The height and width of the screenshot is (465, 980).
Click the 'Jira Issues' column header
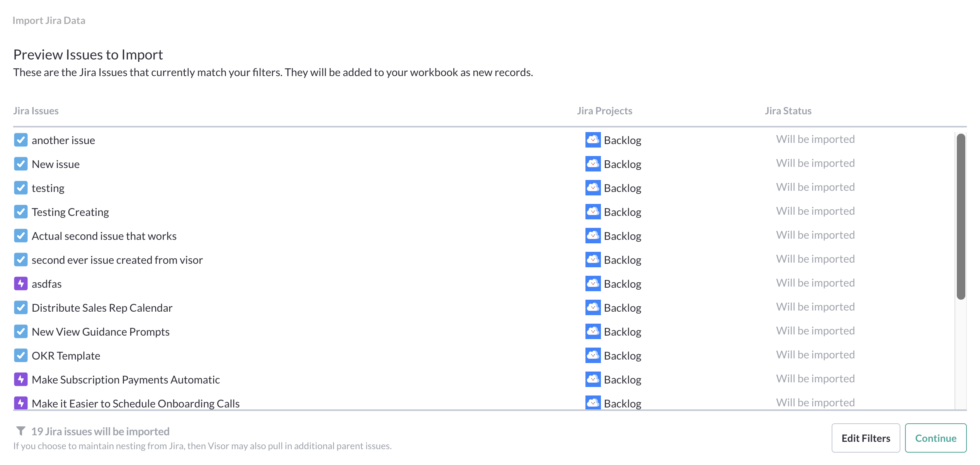(36, 111)
